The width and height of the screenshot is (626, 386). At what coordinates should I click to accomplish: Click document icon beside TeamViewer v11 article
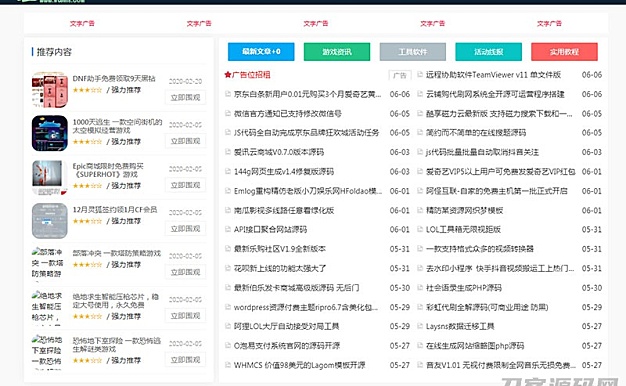420,75
